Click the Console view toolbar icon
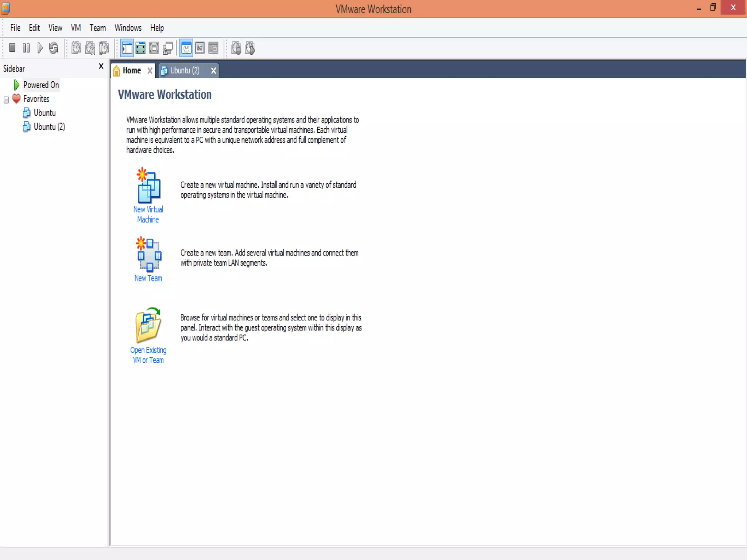Screen dimensions: 747x560 [213, 48]
